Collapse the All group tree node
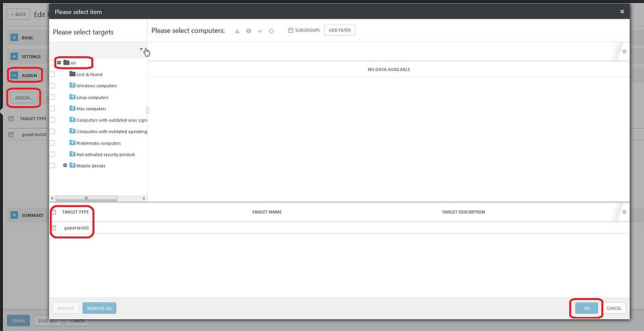Viewport: 644px width, 331px height. 59,63
